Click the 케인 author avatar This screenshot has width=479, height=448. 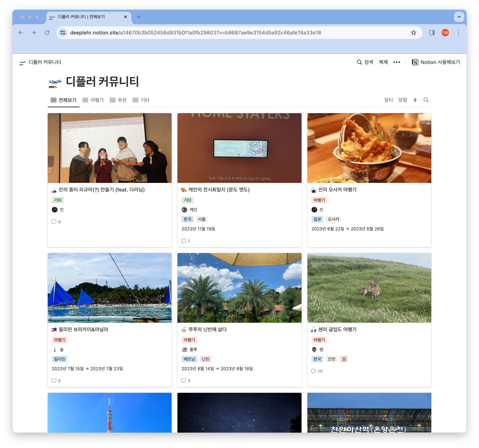point(184,210)
